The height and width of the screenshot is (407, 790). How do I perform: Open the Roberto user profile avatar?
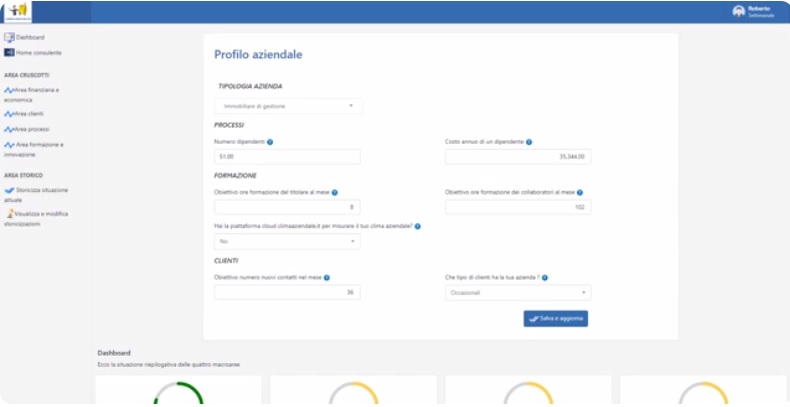coord(739,11)
